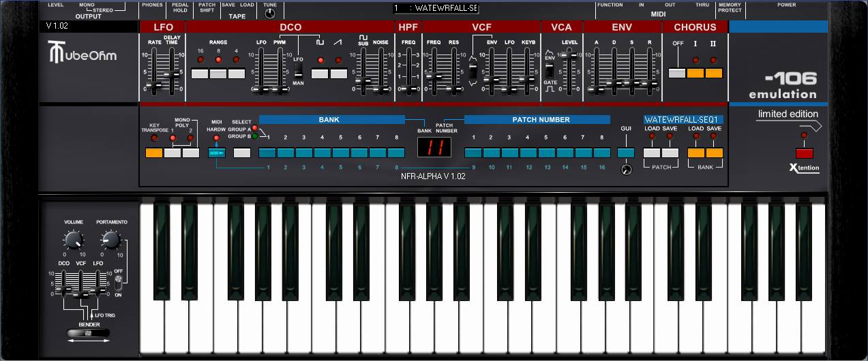Viewport: 868px width, 361px height.
Task: Adjust the bender DCO slider
Action: coord(64,288)
